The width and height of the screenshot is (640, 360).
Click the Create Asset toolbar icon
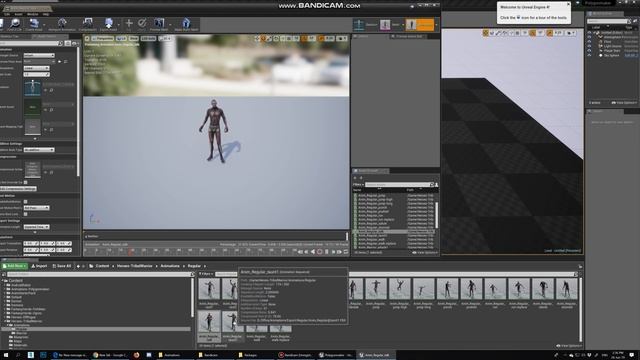pyautogui.click(x=34, y=24)
